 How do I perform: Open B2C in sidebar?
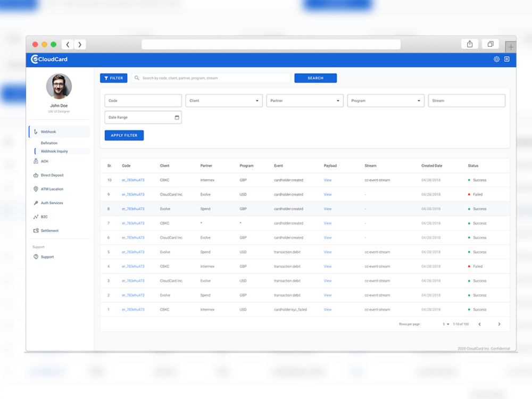point(44,217)
